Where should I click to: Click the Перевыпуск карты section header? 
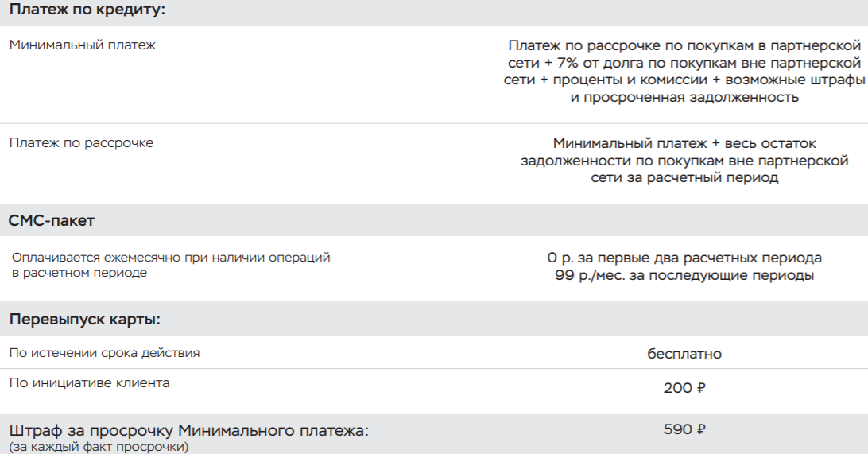(x=85, y=320)
